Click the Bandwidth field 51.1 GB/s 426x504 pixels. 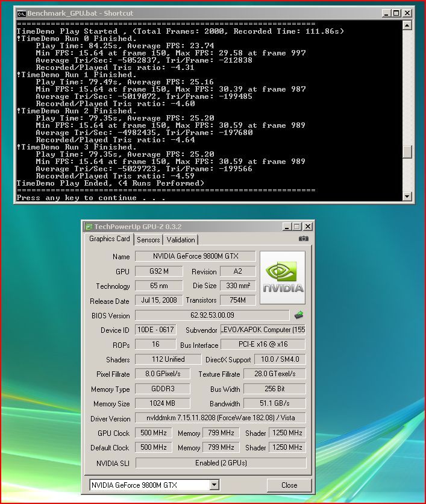275,403
